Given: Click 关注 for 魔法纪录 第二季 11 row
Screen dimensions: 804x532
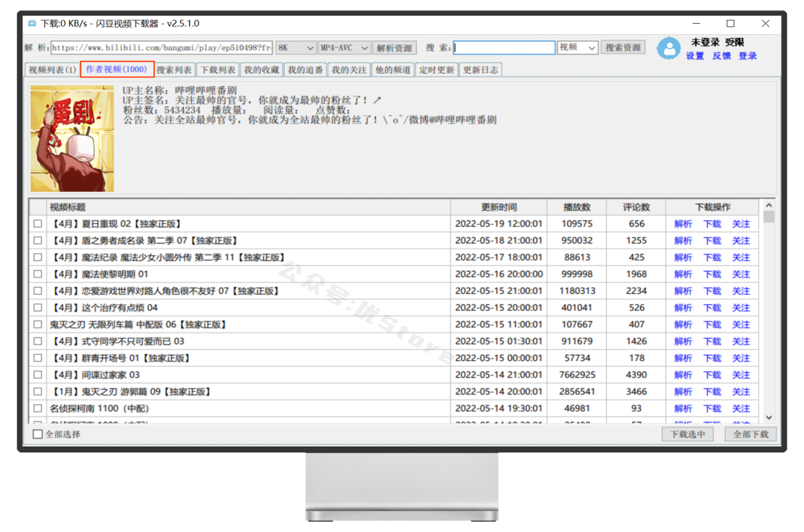Looking at the screenshot, I should tap(741, 257).
